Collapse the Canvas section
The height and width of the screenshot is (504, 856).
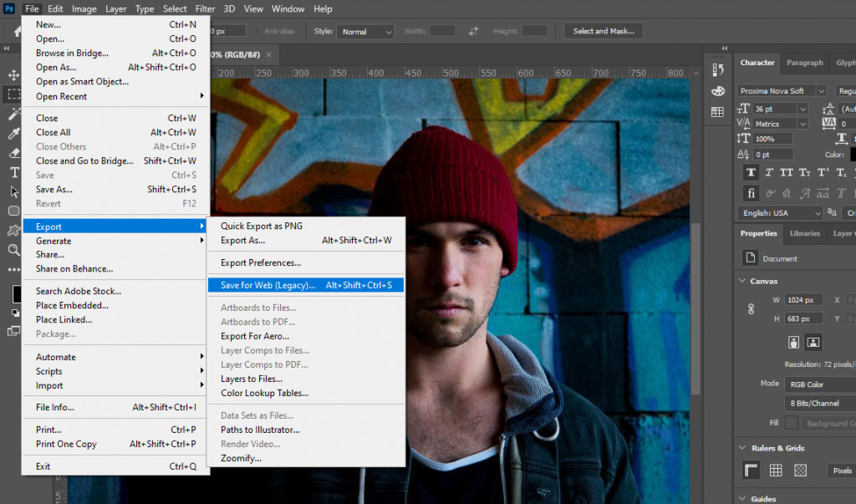[742, 281]
